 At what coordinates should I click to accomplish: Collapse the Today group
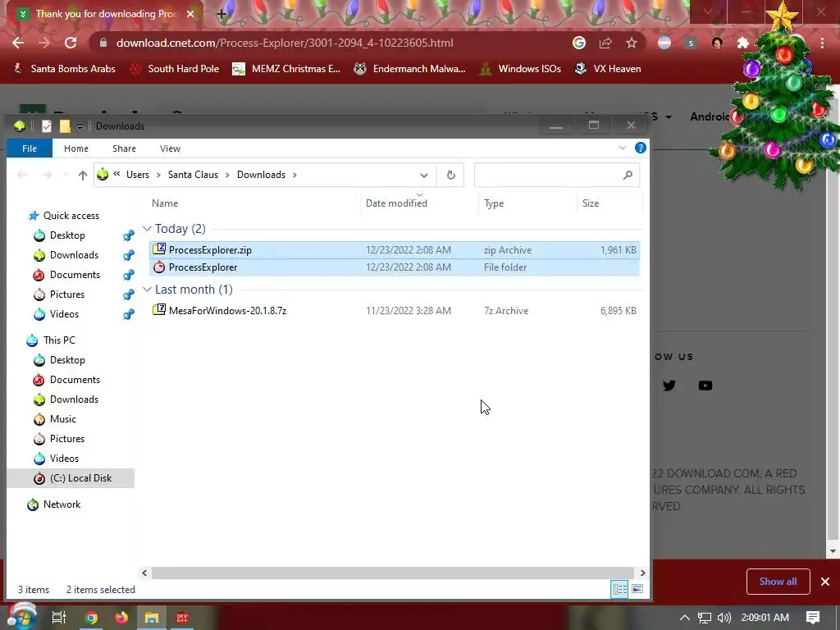147,229
